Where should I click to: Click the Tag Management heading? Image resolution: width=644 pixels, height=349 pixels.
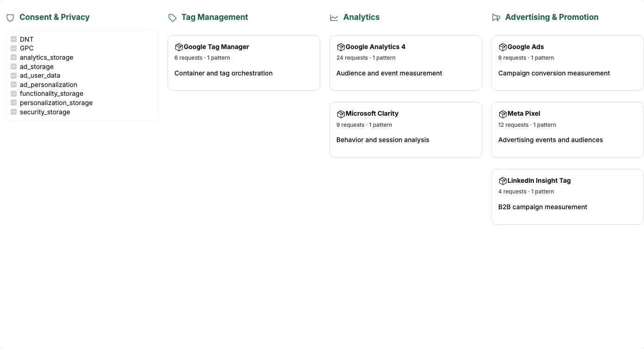(215, 17)
